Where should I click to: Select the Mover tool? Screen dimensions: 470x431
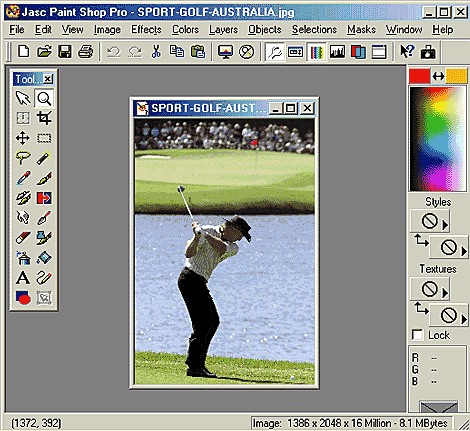click(23, 138)
